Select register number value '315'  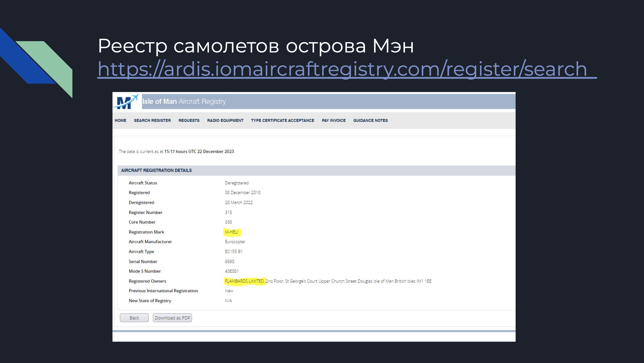coord(228,212)
